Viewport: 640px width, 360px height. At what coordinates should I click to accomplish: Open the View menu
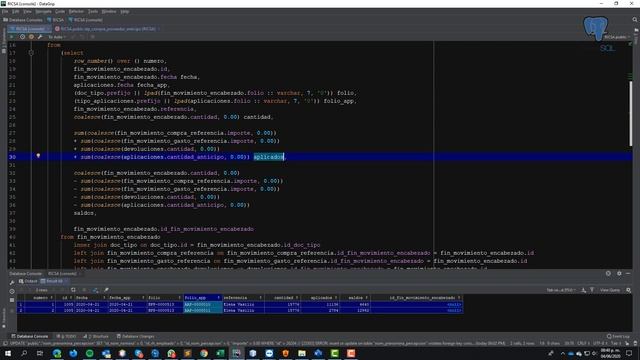tap(27, 11)
